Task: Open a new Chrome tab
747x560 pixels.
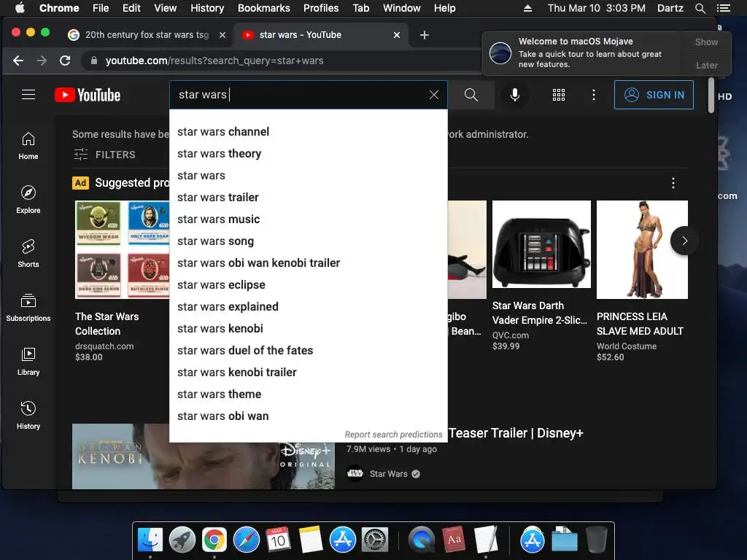Action: point(425,35)
